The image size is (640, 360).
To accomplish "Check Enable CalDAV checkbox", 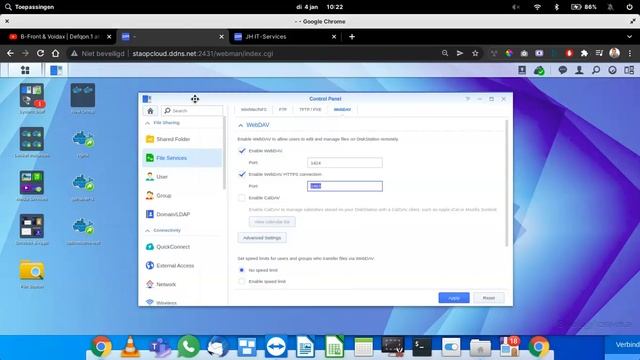I will [242, 198].
